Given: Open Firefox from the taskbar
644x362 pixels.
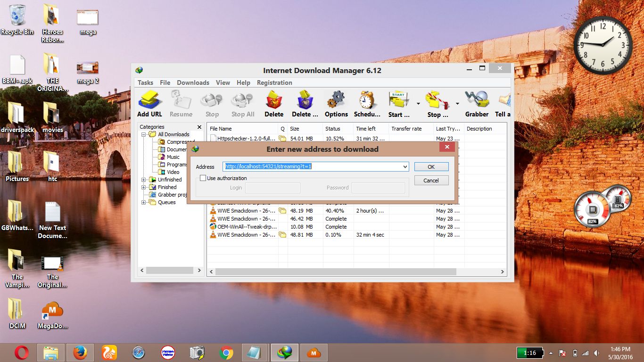Looking at the screenshot, I should click(80, 352).
